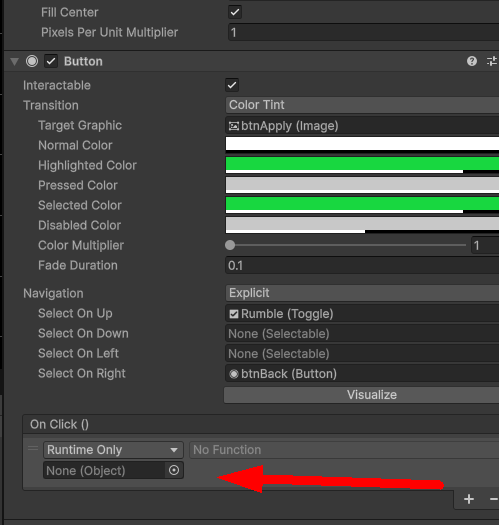Viewport: 499px width, 525px height.
Task: Click the Fill Center label
Action: pyautogui.click(x=70, y=13)
